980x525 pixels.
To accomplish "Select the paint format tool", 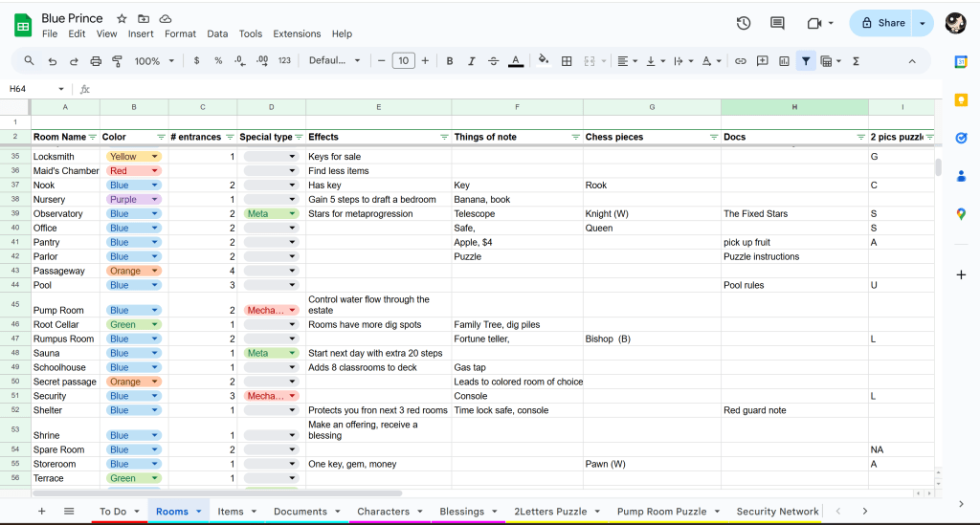I will pyautogui.click(x=117, y=61).
